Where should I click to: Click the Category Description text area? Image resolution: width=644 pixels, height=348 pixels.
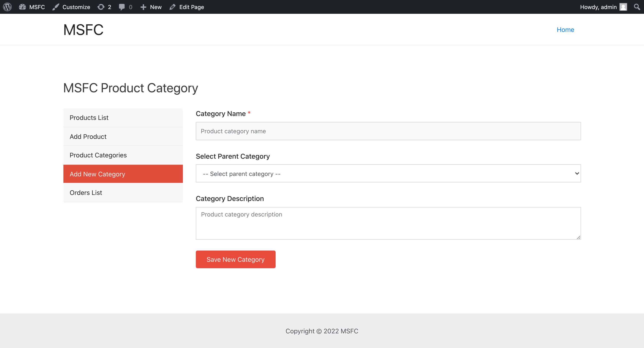point(388,223)
